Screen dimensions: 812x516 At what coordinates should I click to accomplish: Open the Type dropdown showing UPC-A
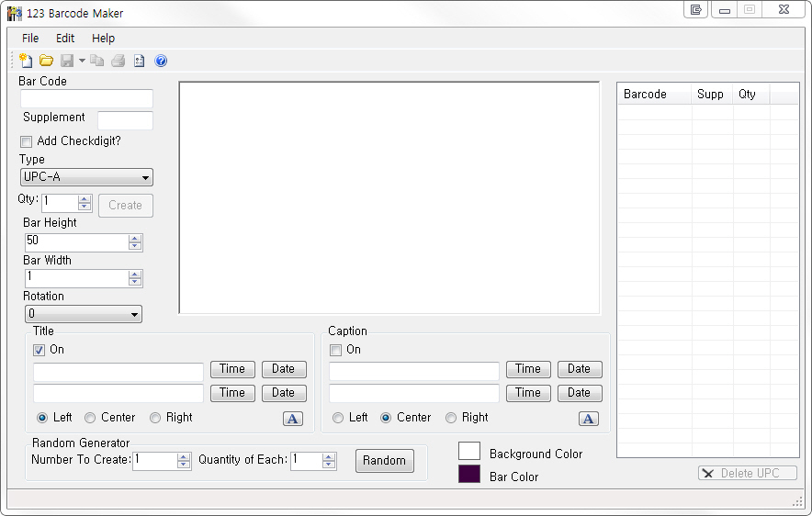[x=86, y=177]
